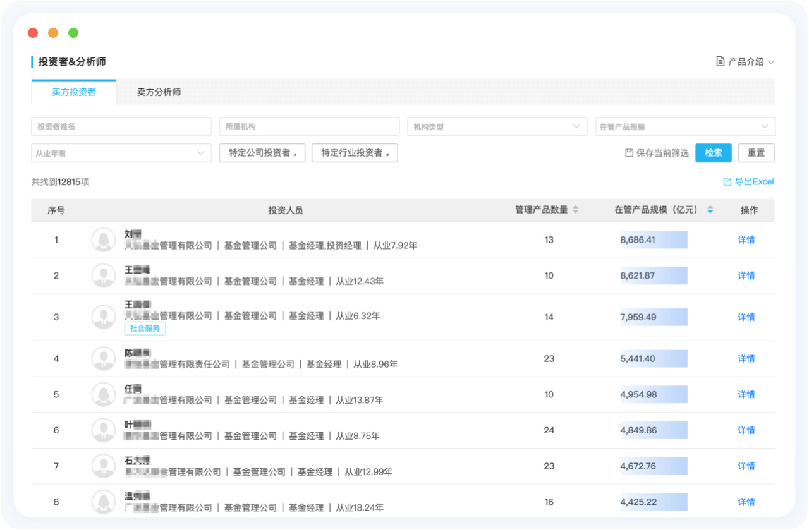Click the 7,959.49 scale bar
This screenshot has width=809, height=532.
click(x=654, y=317)
